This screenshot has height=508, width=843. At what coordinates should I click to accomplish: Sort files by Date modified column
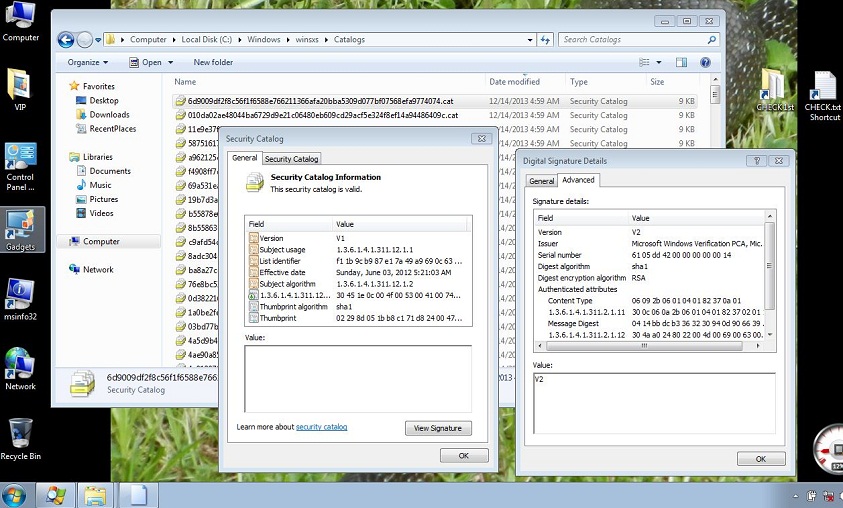coord(525,82)
